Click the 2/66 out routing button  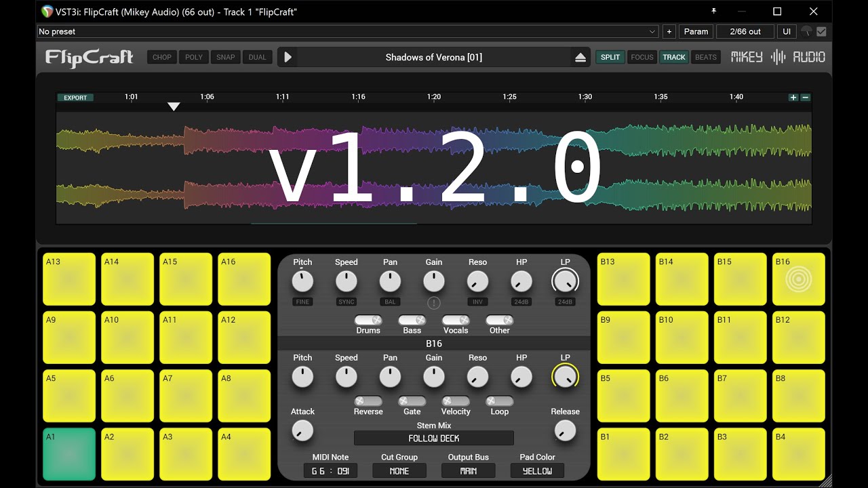coord(745,31)
